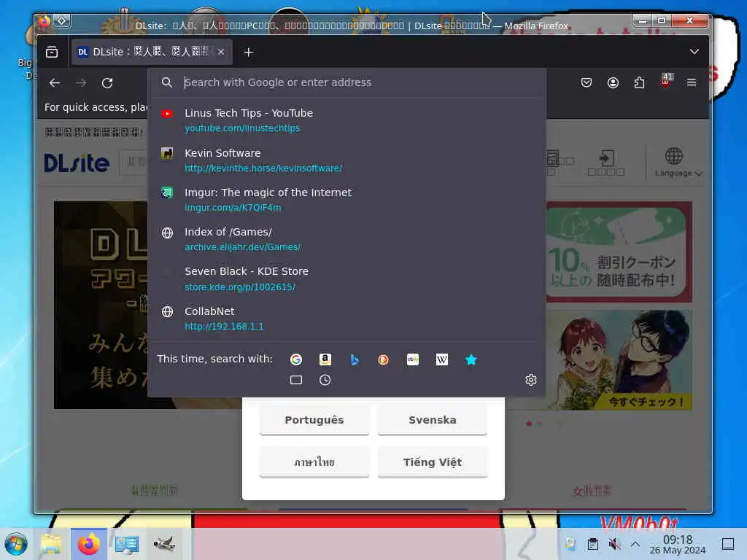Open the Firefox account icon
This screenshot has height=560, width=747.
[x=613, y=83]
